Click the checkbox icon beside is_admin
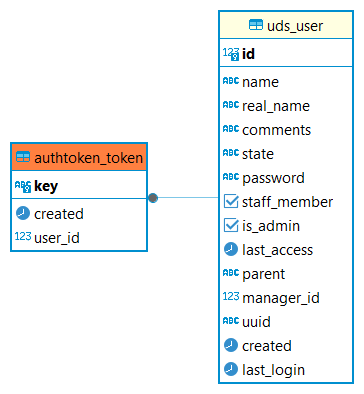 tap(231, 225)
